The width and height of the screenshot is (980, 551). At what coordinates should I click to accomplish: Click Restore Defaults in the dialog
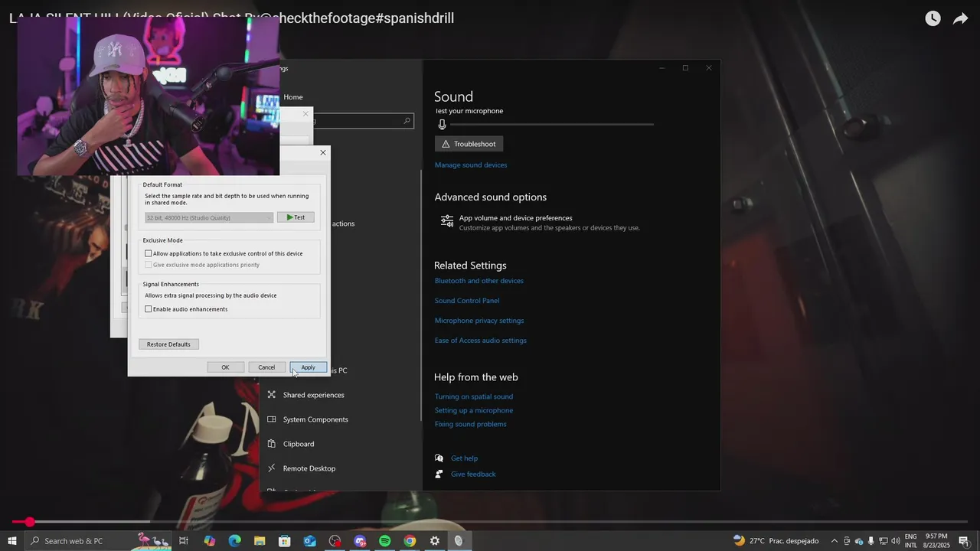tap(168, 344)
